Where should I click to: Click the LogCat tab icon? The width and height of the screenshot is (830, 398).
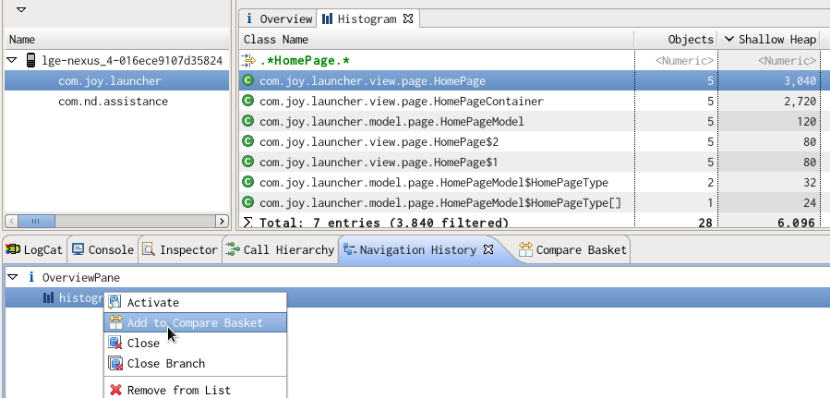pos(13,250)
